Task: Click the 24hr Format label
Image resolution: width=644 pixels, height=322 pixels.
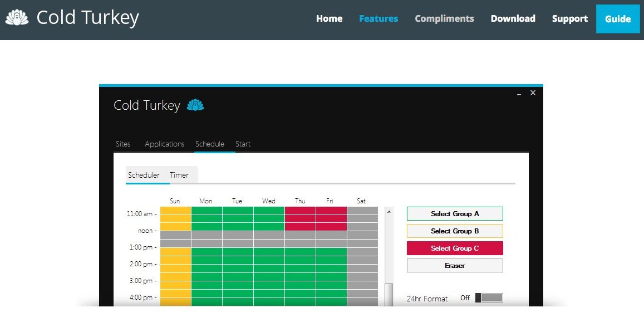Action: coord(427,299)
